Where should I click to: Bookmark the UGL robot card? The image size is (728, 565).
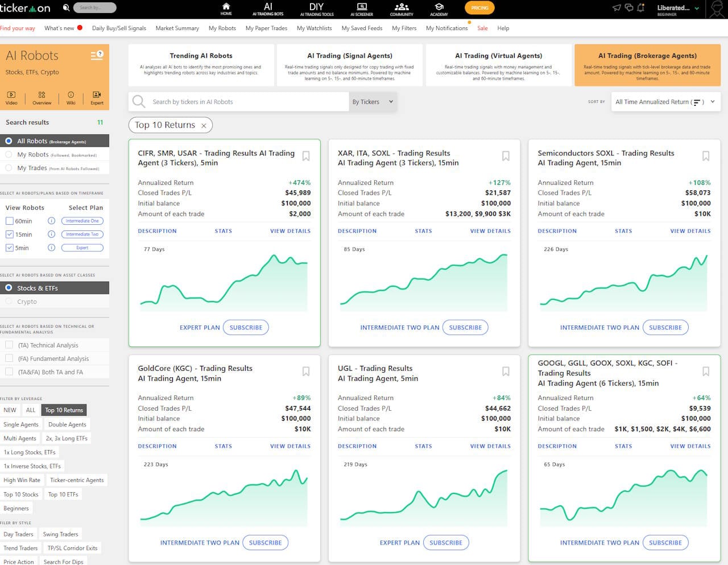pyautogui.click(x=506, y=372)
